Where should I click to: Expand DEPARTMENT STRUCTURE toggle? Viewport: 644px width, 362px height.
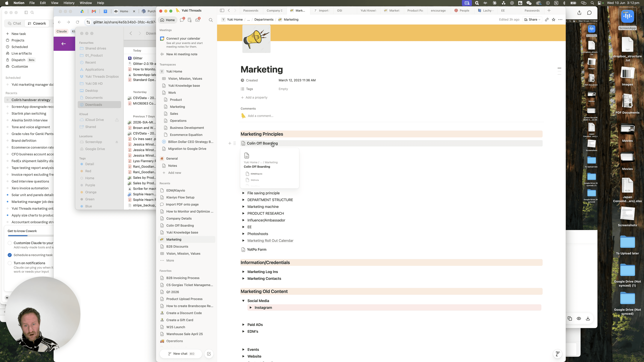243,200
